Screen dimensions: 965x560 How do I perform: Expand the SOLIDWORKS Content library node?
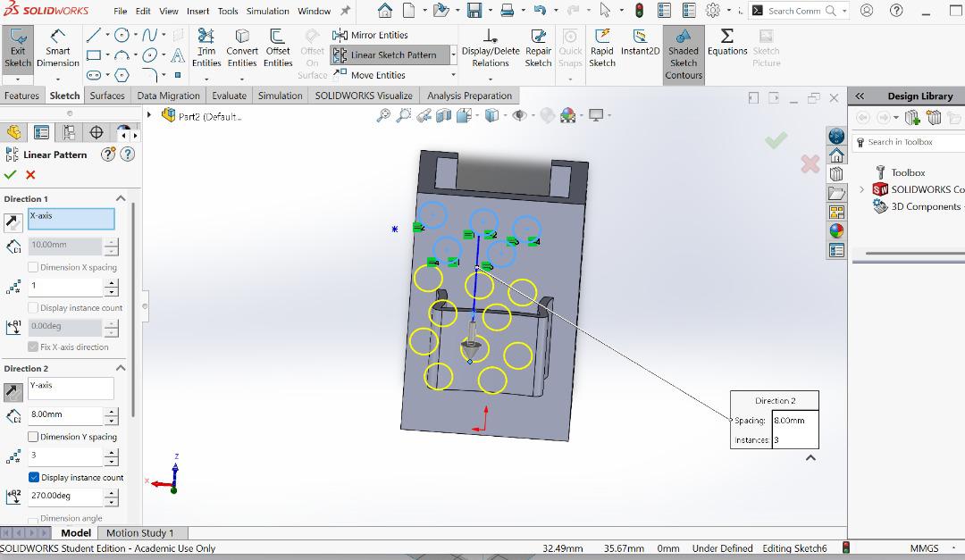[x=861, y=189]
